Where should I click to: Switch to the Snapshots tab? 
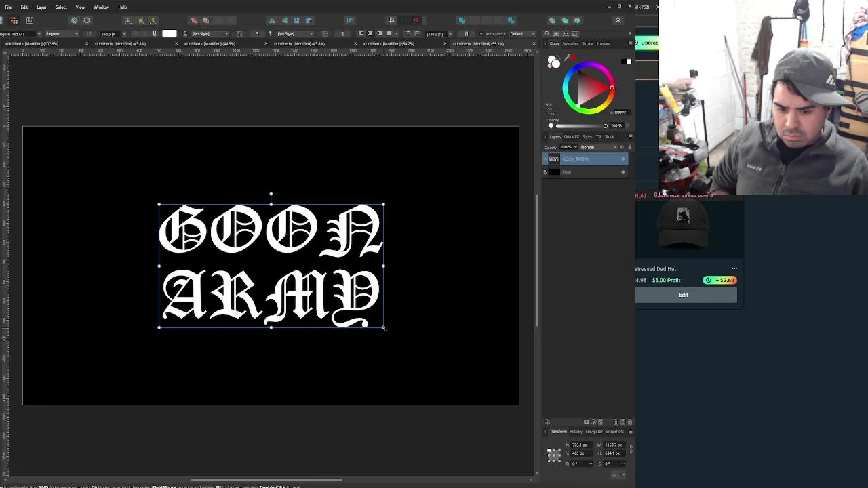click(x=614, y=432)
